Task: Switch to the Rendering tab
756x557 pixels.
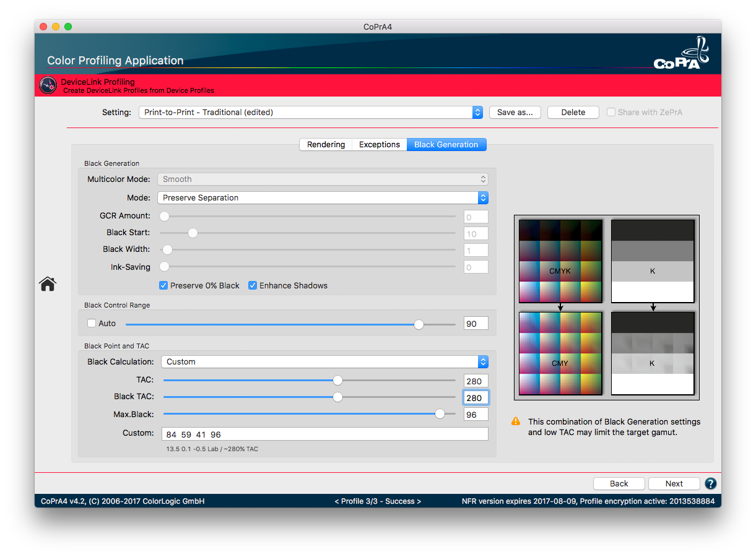Action: (326, 144)
